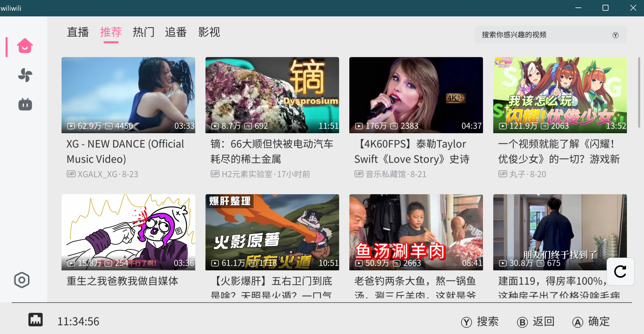Click the A button hint icon for 确定

pyautogui.click(x=578, y=322)
